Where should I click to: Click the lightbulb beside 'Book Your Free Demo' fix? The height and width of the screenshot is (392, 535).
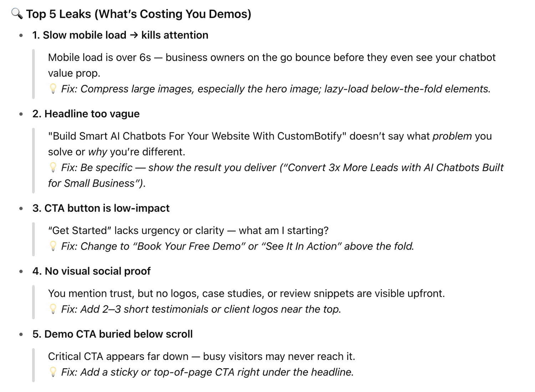click(53, 246)
